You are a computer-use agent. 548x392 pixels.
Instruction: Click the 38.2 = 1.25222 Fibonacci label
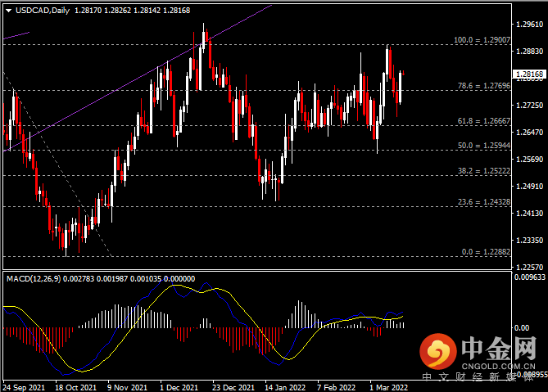click(x=484, y=171)
